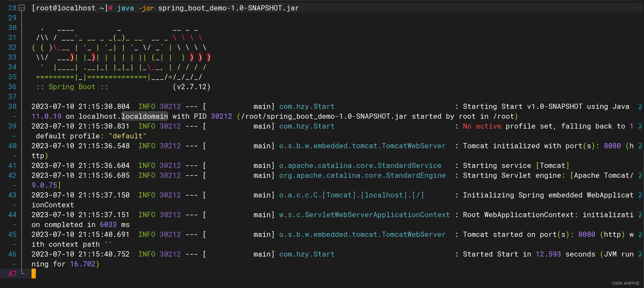
Task: Click the timestamp '2023-07-10 21:15:36.548'
Action: (x=81, y=146)
